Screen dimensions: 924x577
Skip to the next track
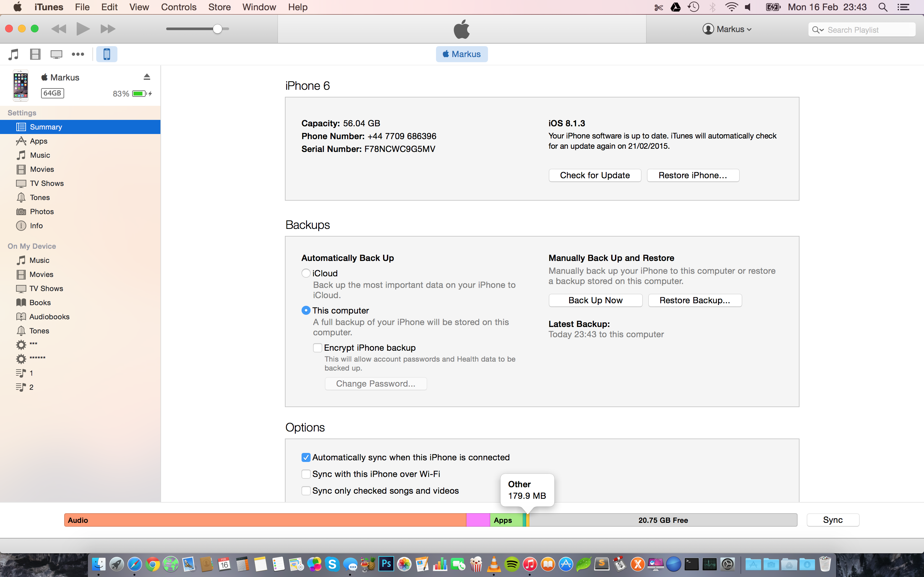tap(108, 29)
